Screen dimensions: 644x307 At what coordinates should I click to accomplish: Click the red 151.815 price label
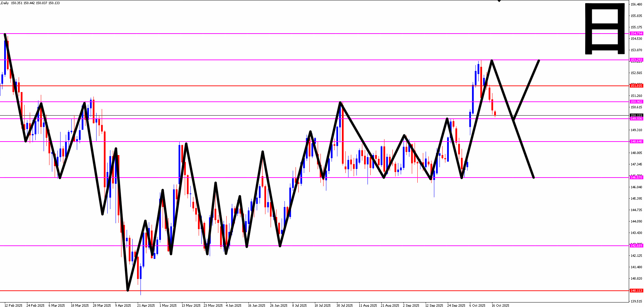[x=636, y=85]
